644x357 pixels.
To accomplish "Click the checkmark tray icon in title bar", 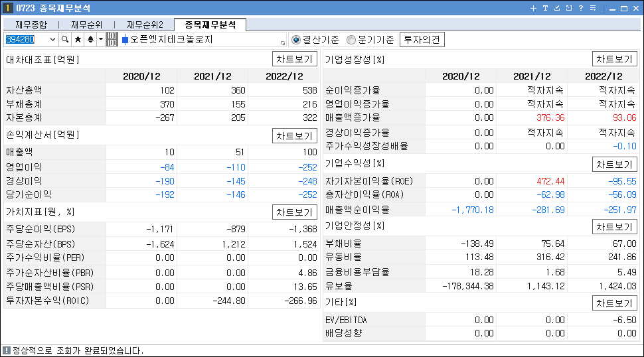I will pos(557,8).
